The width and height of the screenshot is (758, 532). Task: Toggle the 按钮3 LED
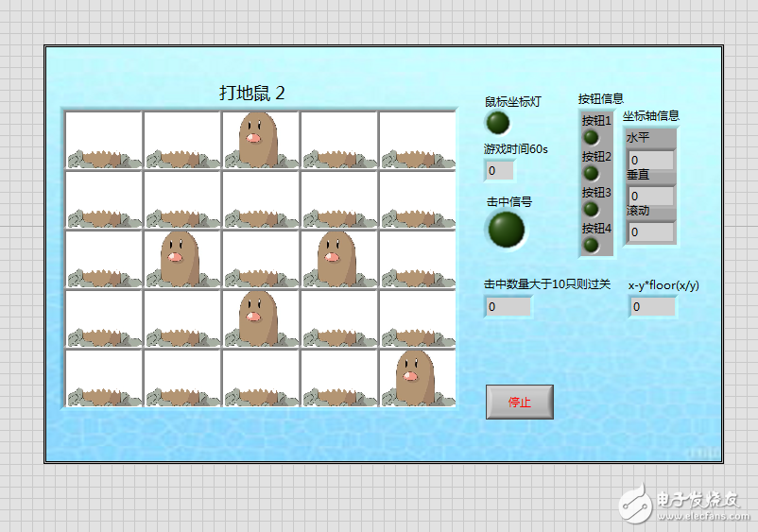coord(591,209)
